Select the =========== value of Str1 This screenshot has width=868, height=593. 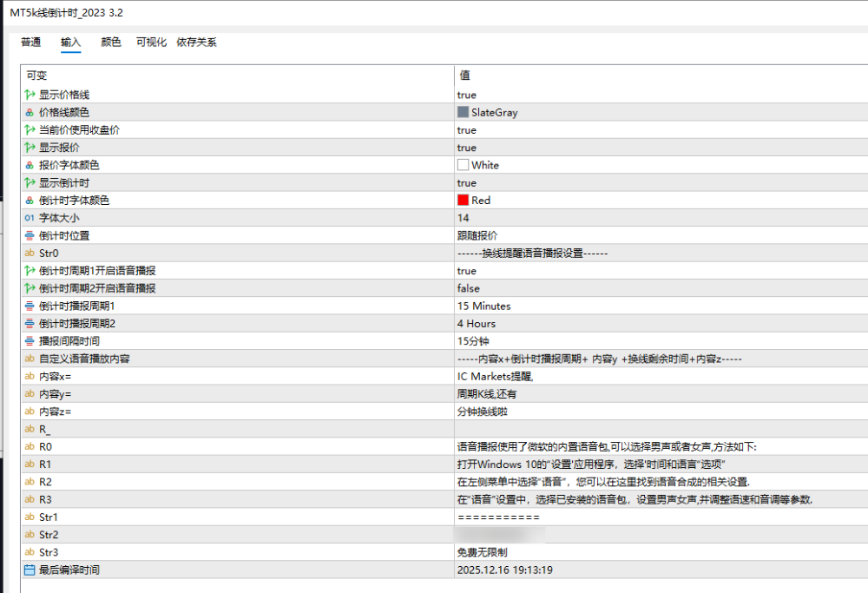[x=499, y=517]
